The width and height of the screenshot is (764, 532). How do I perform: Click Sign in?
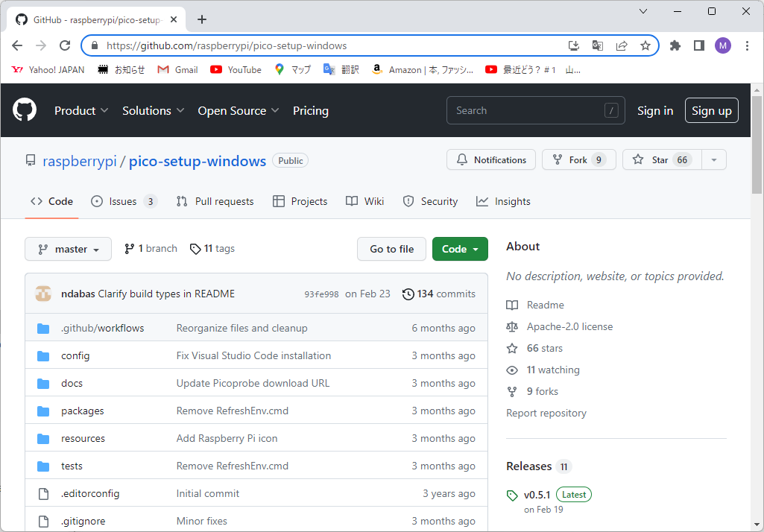pyautogui.click(x=655, y=111)
